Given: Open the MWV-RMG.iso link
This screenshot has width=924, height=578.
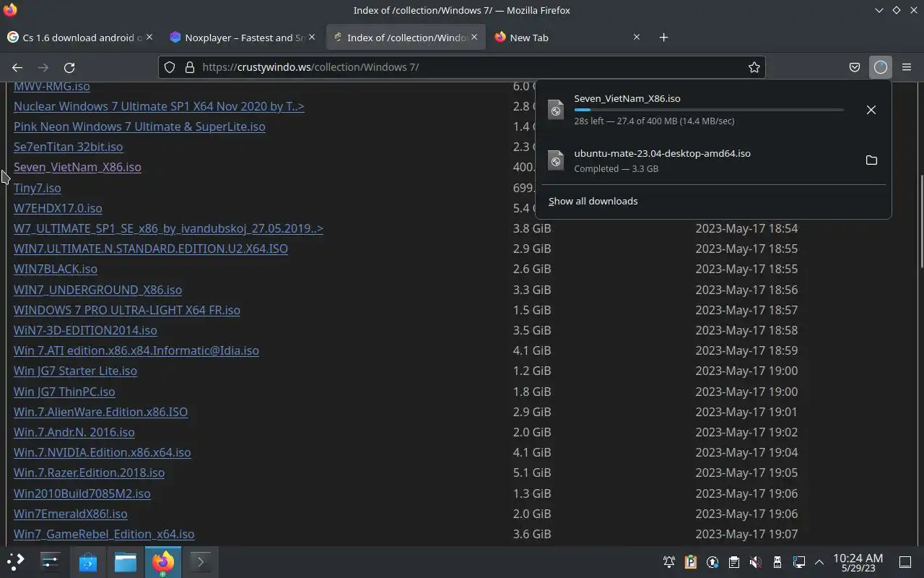Looking at the screenshot, I should pos(52,86).
